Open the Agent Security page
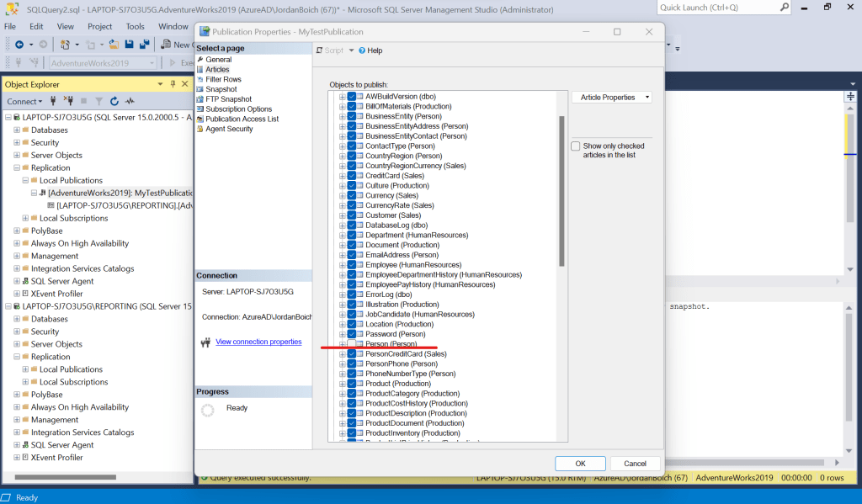862x504 pixels. click(x=229, y=129)
